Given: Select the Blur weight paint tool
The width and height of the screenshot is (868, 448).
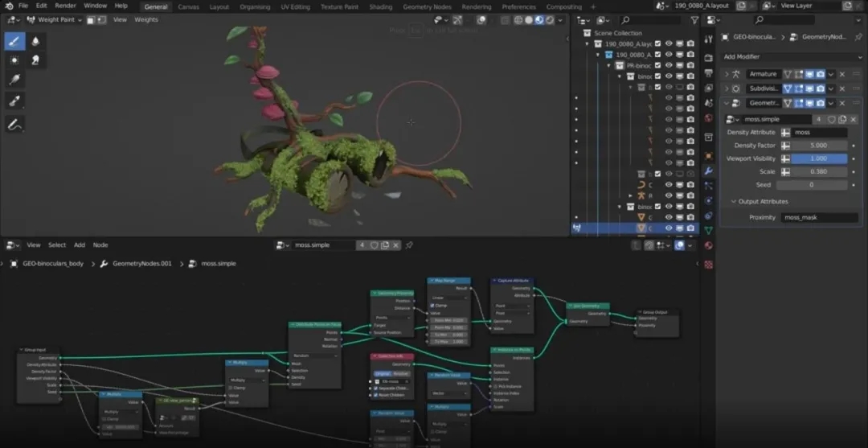Looking at the screenshot, I should pyautogui.click(x=36, y=41).
